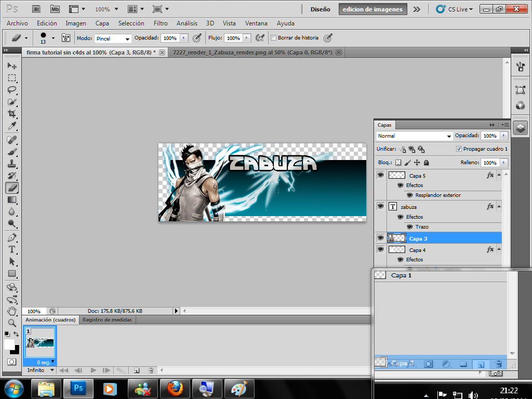Open eraser Opacidad slider arrow
The height and width of the screenshot is (399, 532).
[184, 38]
